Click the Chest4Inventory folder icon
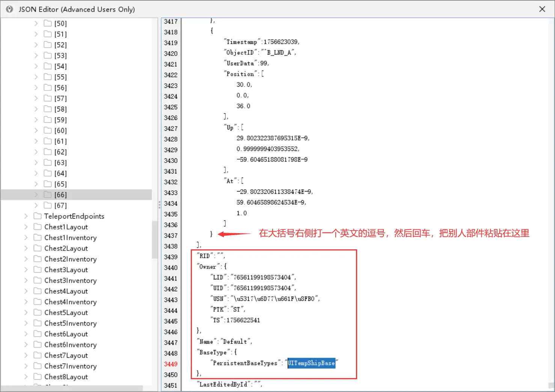 (x=38, y=302)
